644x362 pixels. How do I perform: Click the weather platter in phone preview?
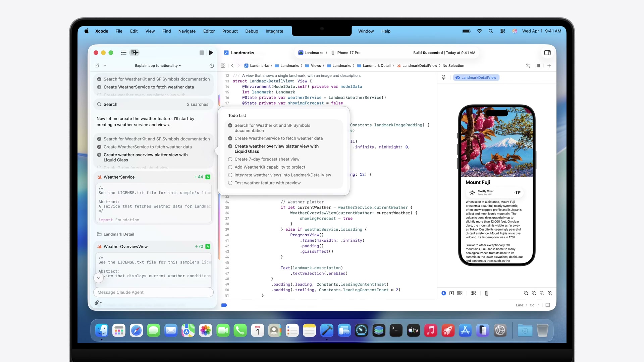coord(495,192)
